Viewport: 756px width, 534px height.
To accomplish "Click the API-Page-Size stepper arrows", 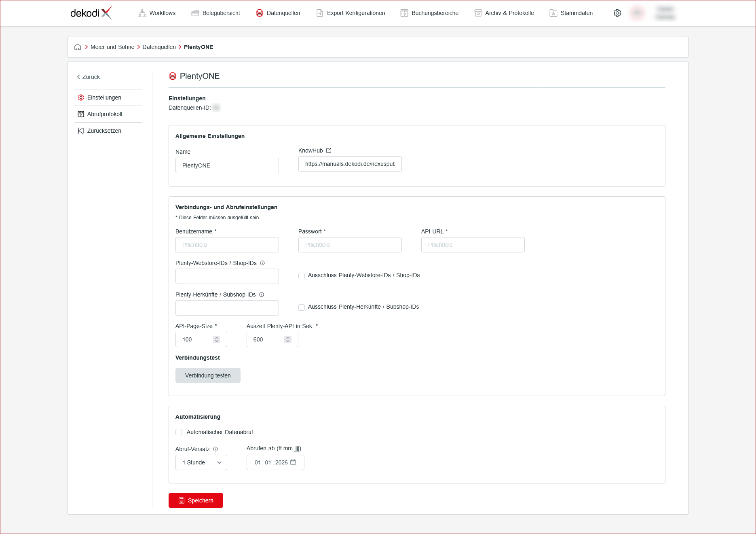I will point(217,339).
